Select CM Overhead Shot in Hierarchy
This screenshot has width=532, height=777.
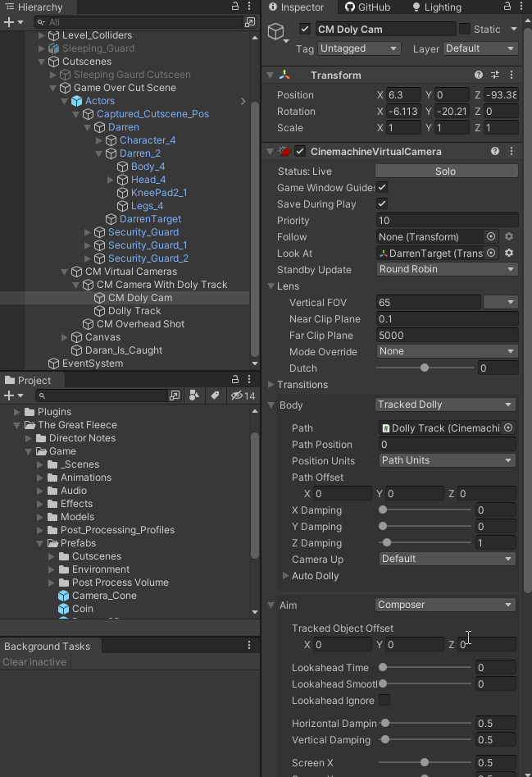click(x=140, y=324)
